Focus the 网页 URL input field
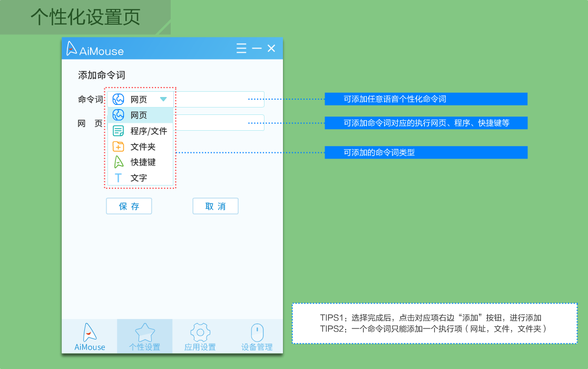 pyautogui.click(x=220, y=123)
